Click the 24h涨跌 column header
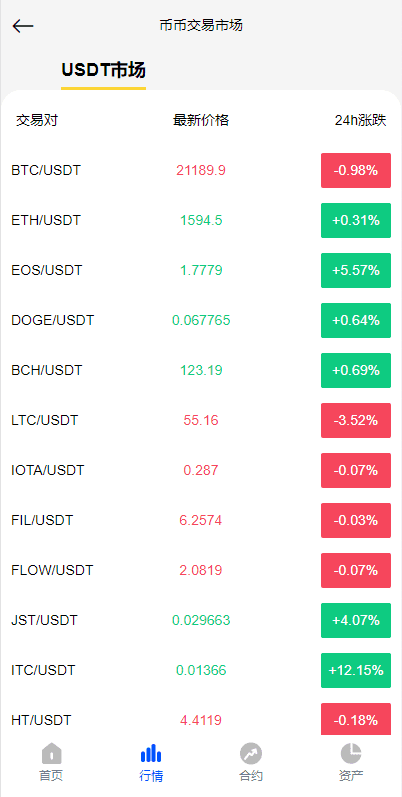402x797 pixels. pos(360,120)
